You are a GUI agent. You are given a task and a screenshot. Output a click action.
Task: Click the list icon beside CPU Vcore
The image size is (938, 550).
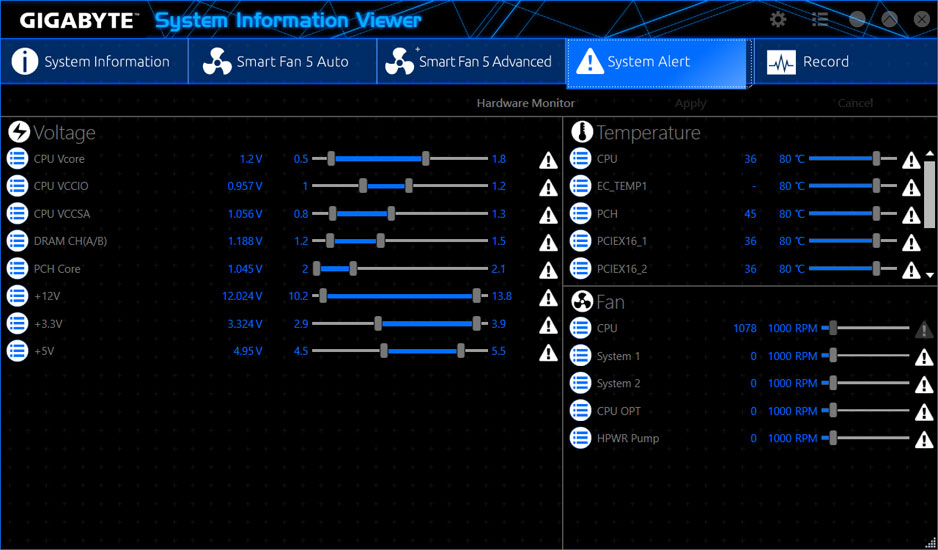coord(17,159)
